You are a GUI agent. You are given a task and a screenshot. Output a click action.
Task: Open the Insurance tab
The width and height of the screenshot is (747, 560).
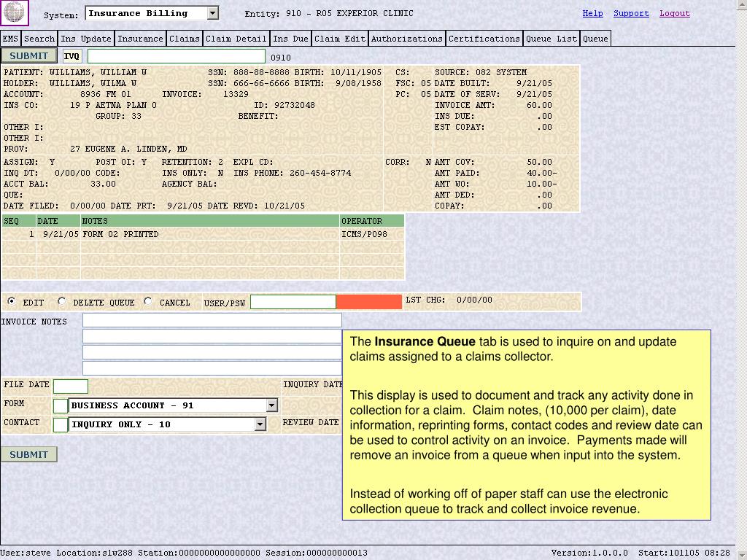coord(140,39)
